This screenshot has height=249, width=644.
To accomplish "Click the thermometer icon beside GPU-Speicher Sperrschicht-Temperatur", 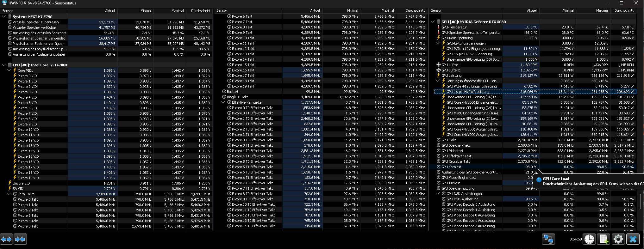I will pyautogui.click(x=439, y=33).
